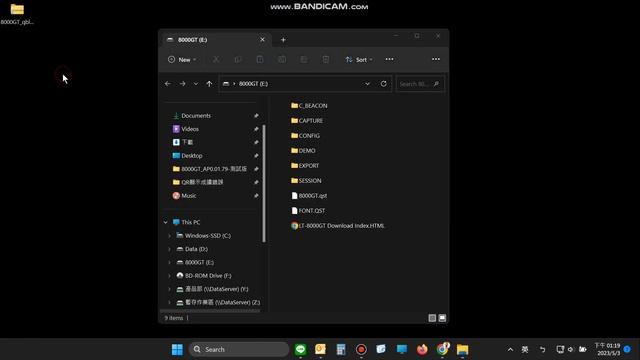Click the Cut scissors icon
This screenshot has width=640, height=360.
pos(216,60)
